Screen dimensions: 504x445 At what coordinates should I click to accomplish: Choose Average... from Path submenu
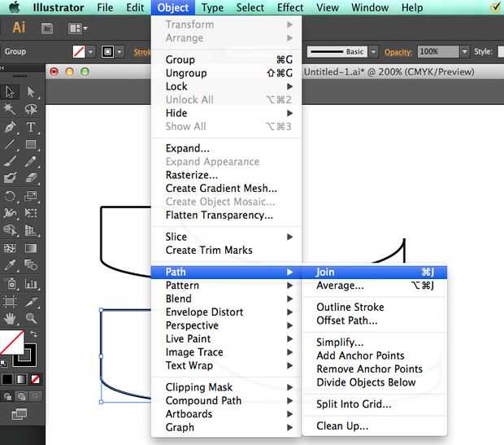click(x=375, y=286)
